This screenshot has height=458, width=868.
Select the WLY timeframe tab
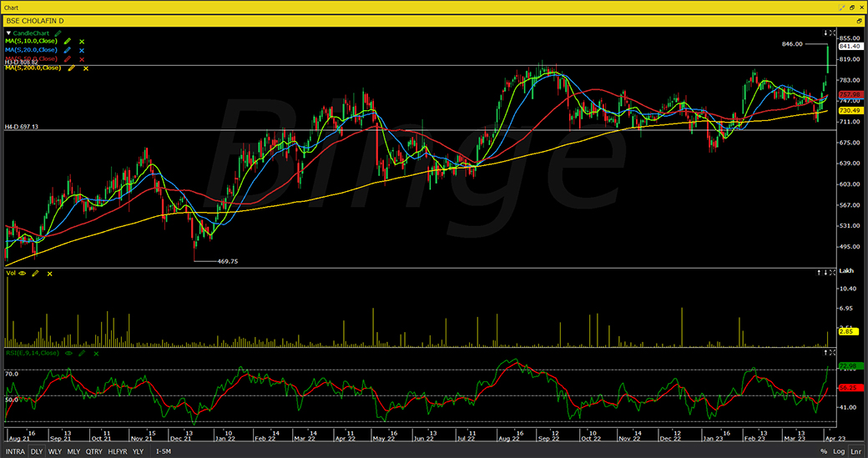(55, 451)
